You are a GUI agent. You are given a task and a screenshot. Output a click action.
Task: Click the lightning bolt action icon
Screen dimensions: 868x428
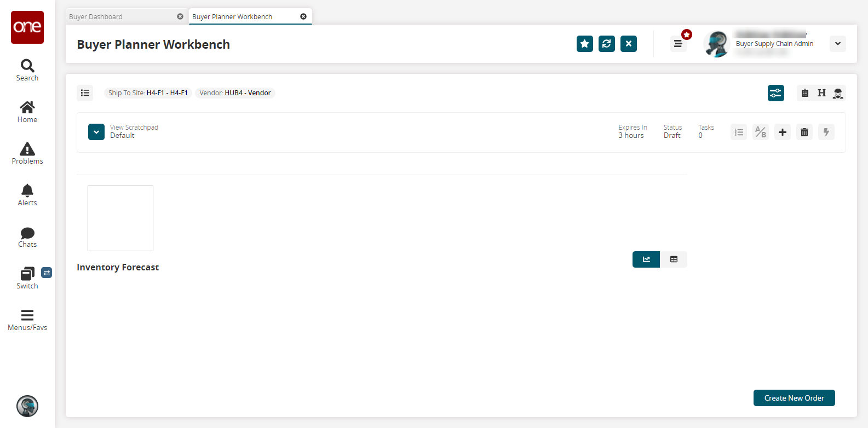pos(826,132)
